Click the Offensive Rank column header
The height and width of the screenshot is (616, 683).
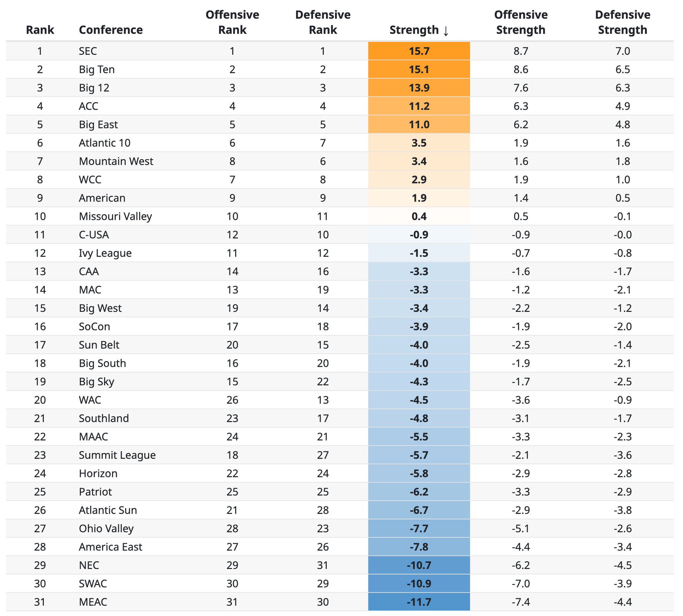pyautogui.click(x=232, y=22)
